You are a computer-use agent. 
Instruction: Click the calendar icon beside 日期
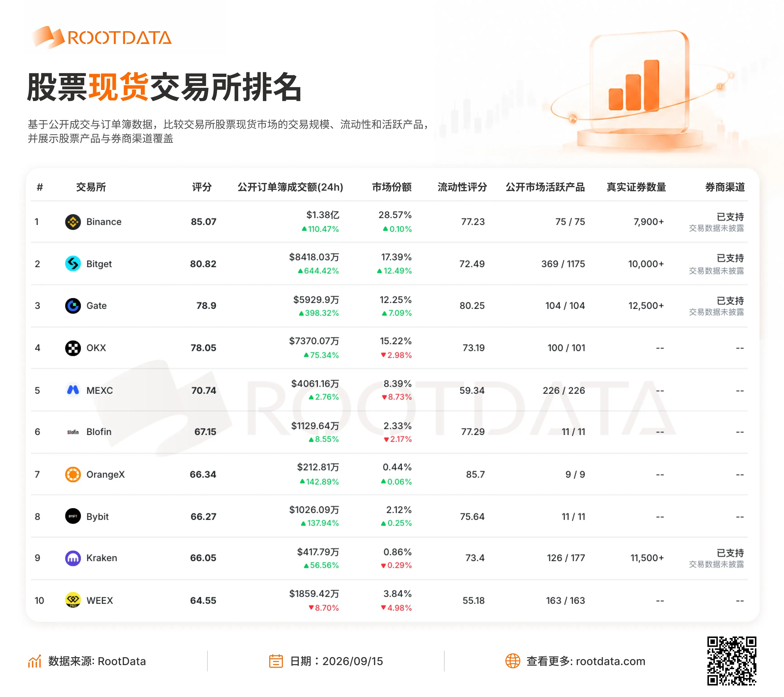click(x=276, y=661)
